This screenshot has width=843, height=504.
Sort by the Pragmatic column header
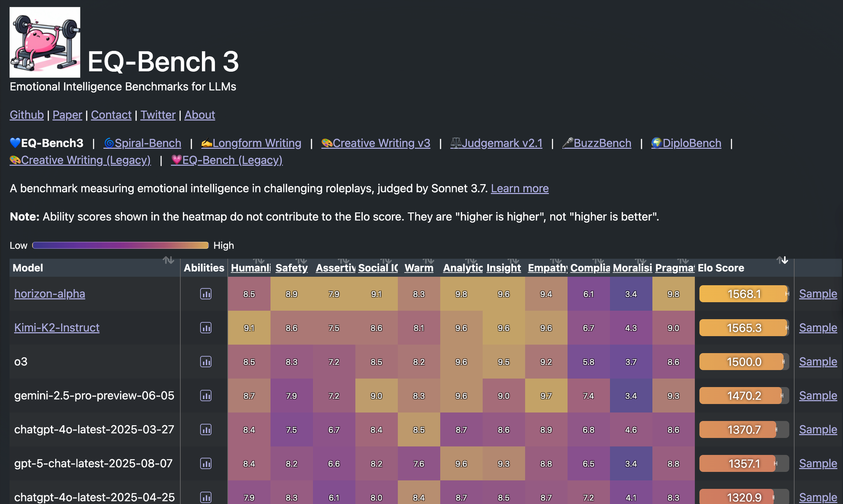pyautogui.click(x=675, y=268)
